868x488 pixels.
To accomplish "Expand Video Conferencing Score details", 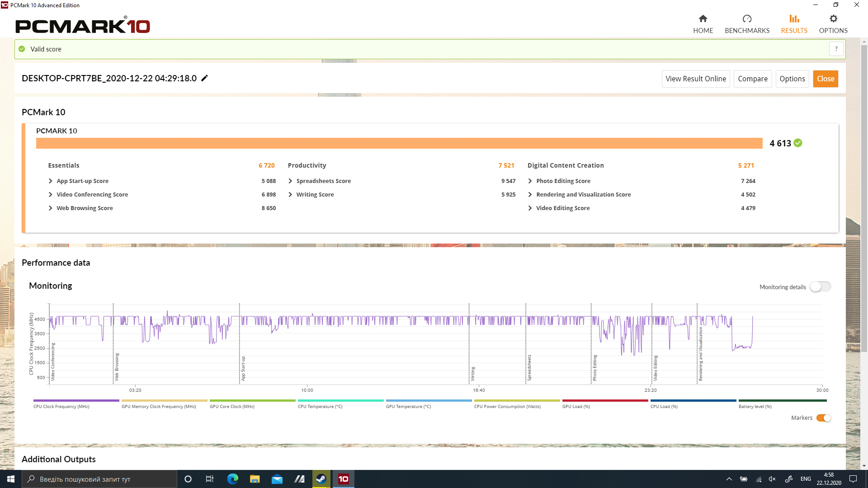I will tap(50, 194).
